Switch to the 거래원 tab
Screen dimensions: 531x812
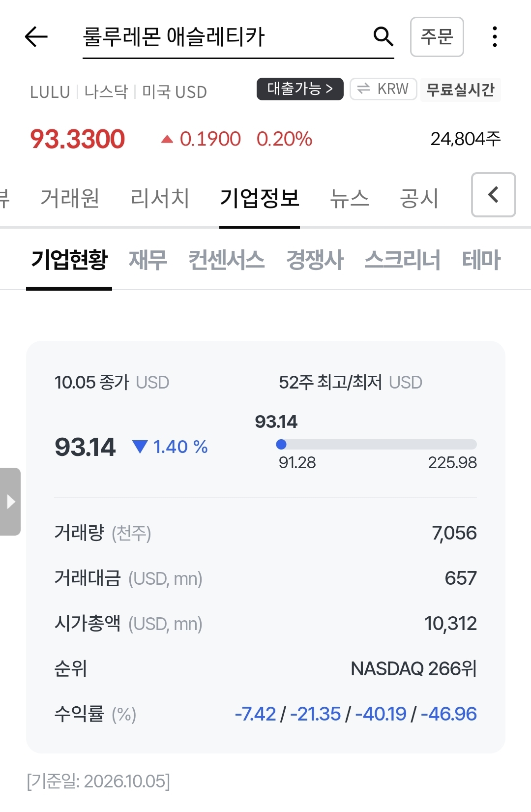point(70,198)
